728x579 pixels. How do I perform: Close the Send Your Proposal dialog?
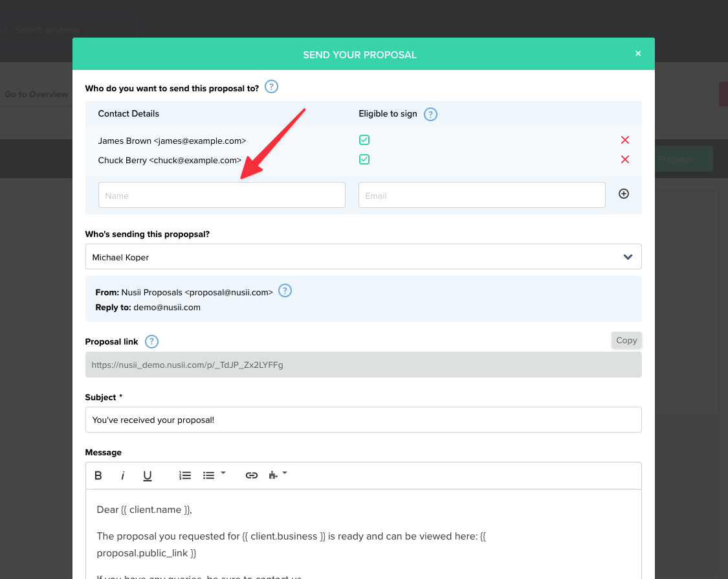pyautogui.click(x=638, y=54)
